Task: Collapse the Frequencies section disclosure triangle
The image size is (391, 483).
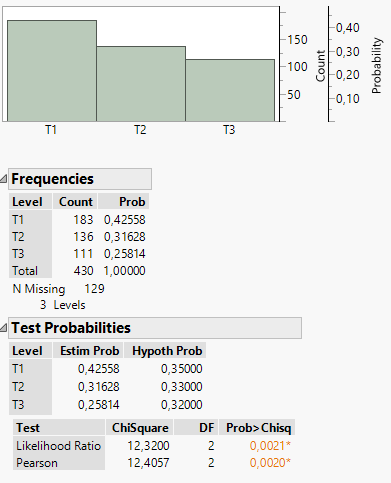Action: [x=3, y=179]
